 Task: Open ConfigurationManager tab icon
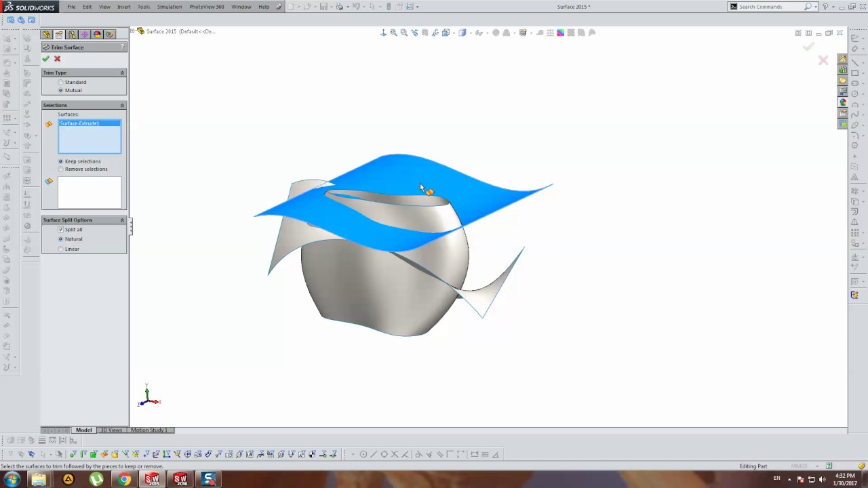tap(71, 34)
